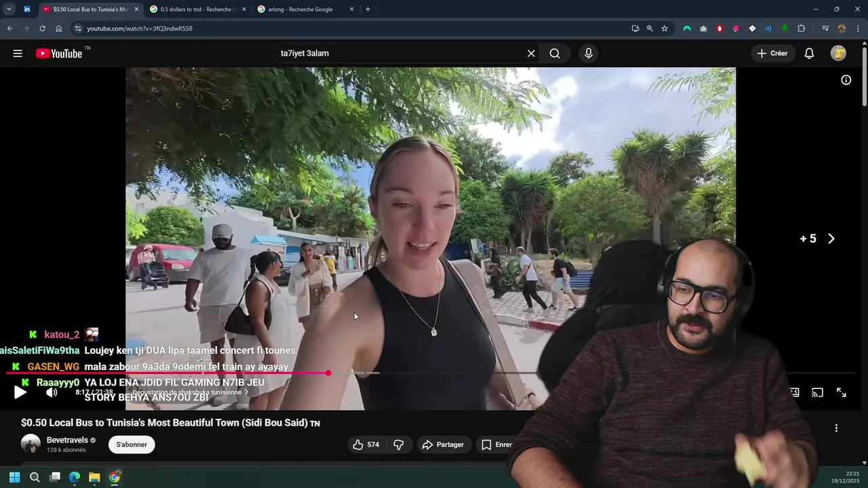Open the tab search dropdown

click(9, 9)
